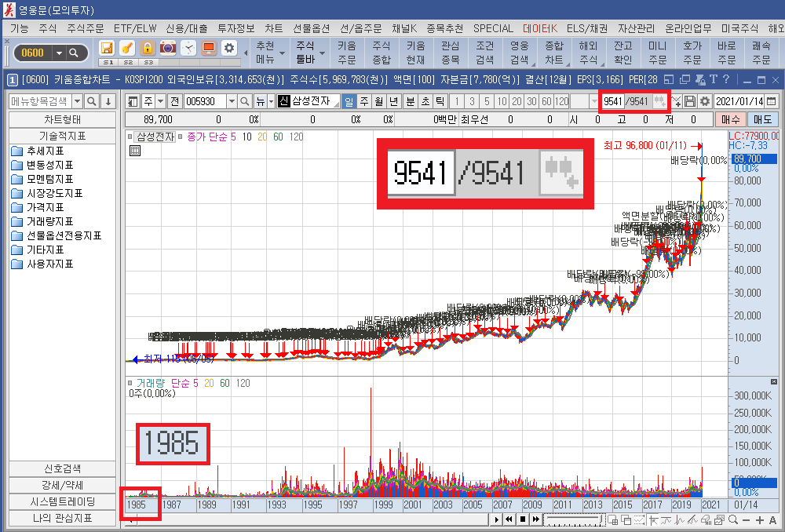Open the 주식주문 menu

85,28
